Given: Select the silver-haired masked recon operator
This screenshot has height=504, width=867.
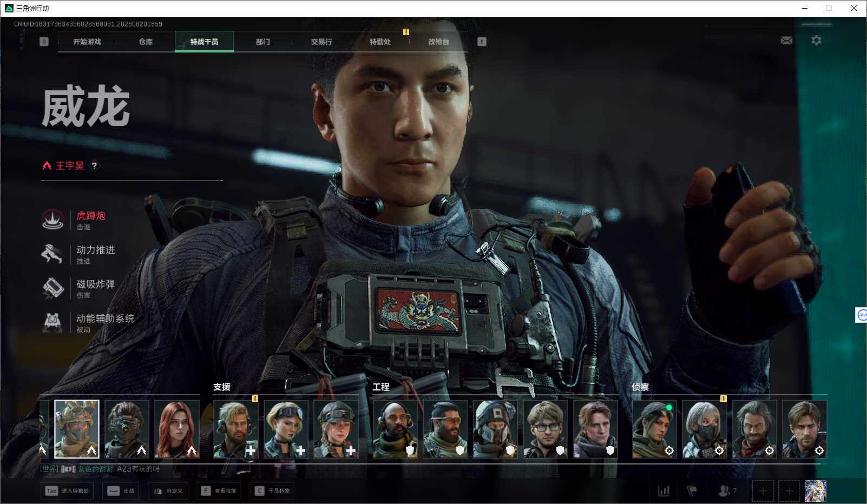Looking at the screenshot, I should tap(705, 429).
